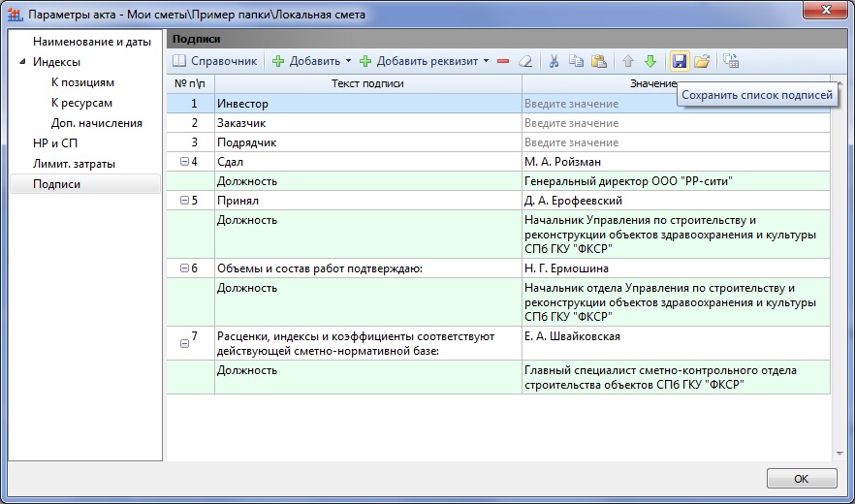
Task: Load signature list with folder icon
Action: (702, 61)
